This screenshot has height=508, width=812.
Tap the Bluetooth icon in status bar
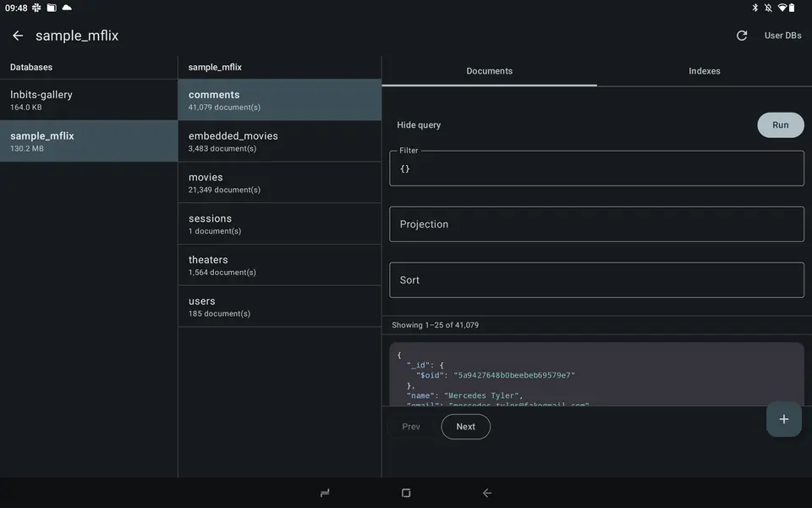click(x=754, y=8)
